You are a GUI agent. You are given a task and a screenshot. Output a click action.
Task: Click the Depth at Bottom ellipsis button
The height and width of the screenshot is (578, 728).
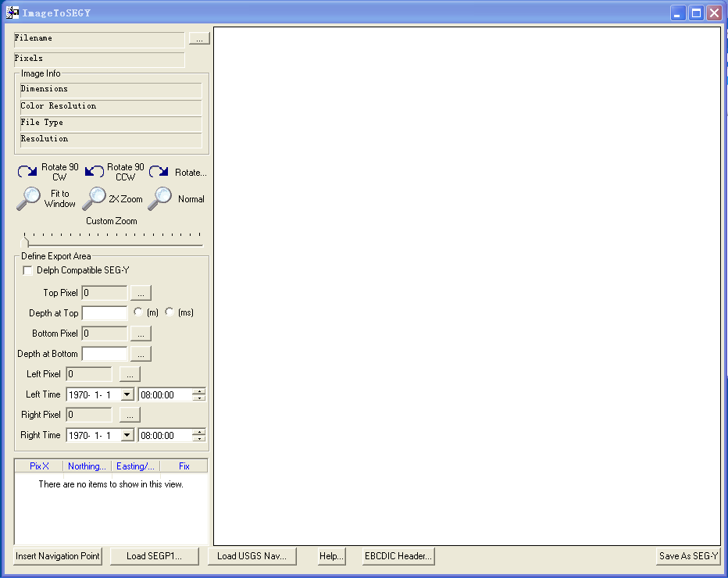coord(141,354)
